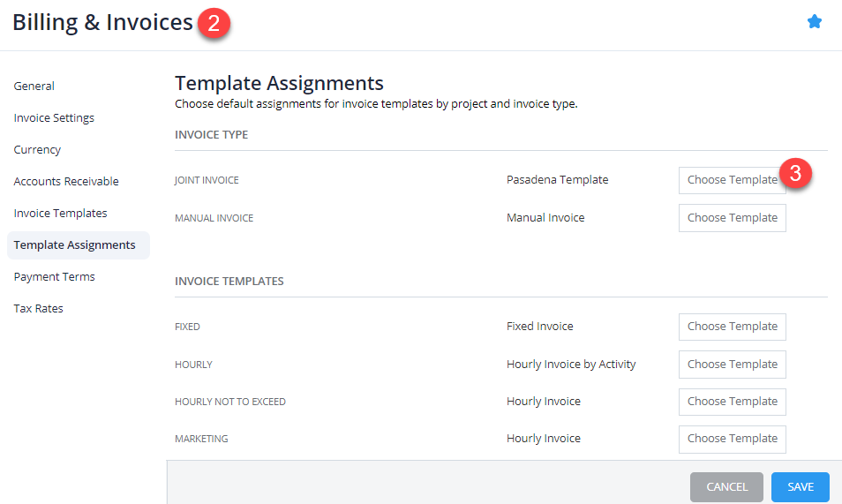Click the Pasadena Template name

[558, 180]
